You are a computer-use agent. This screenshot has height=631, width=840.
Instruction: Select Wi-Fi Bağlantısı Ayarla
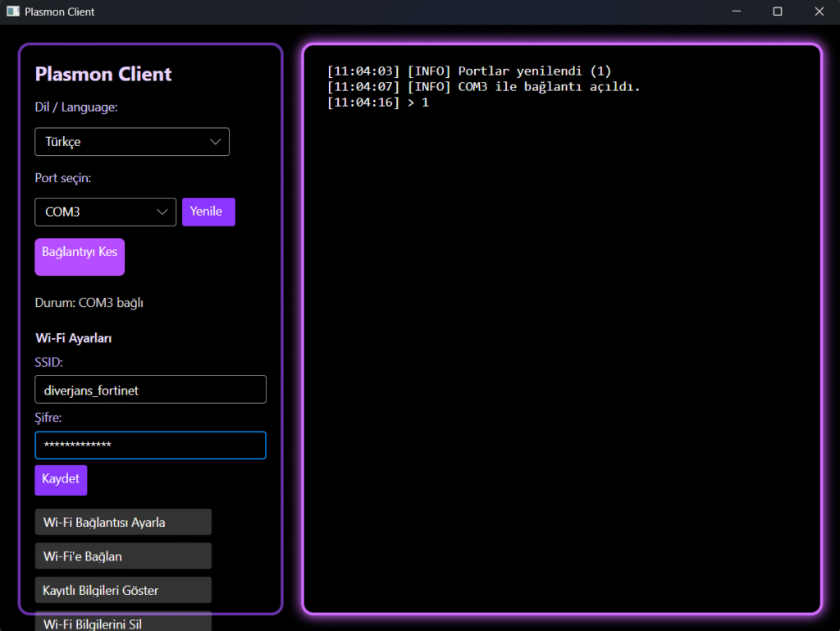tap(123, 522)
